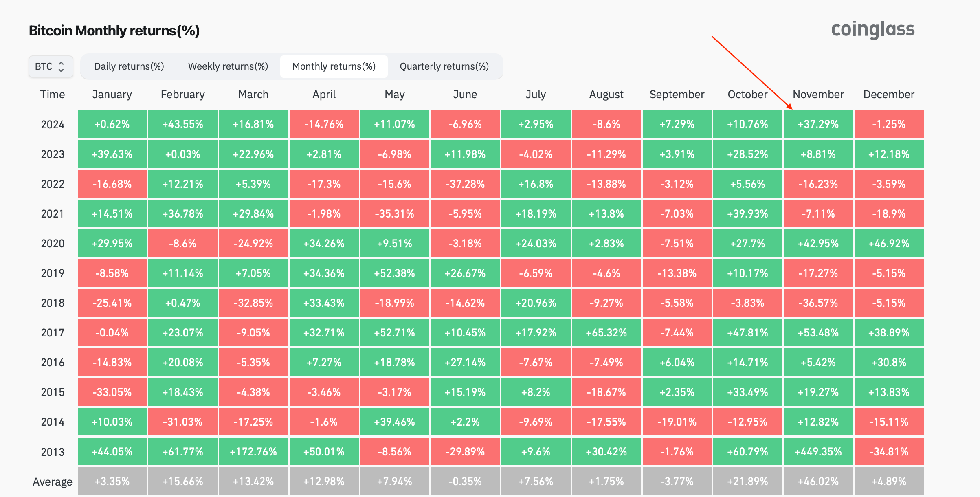This screenshot has height=497, width=980.
Task: Select the 2013 March +172.76% cell
Action: pyautogui.click(x=253, y=451)
